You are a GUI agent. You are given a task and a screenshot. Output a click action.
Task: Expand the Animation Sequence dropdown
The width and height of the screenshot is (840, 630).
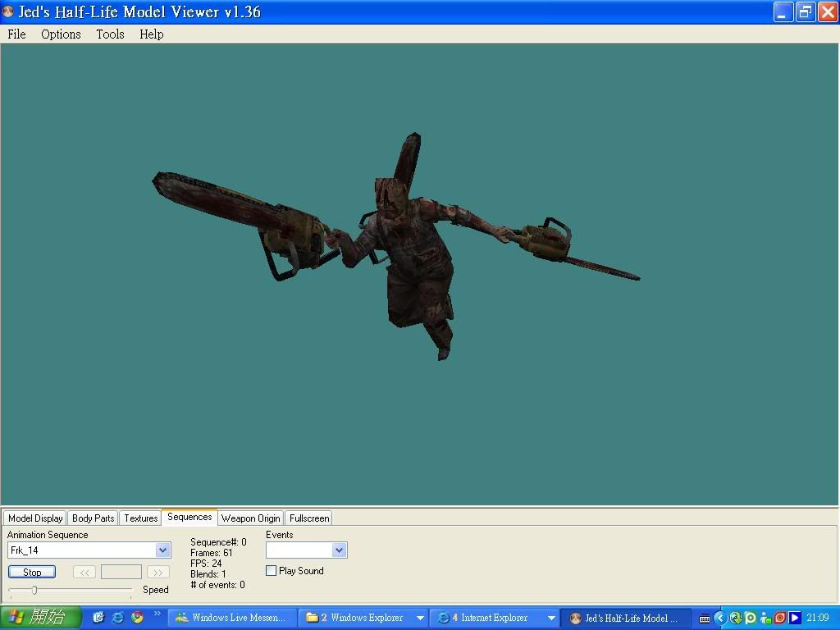(x=162, y=550)
